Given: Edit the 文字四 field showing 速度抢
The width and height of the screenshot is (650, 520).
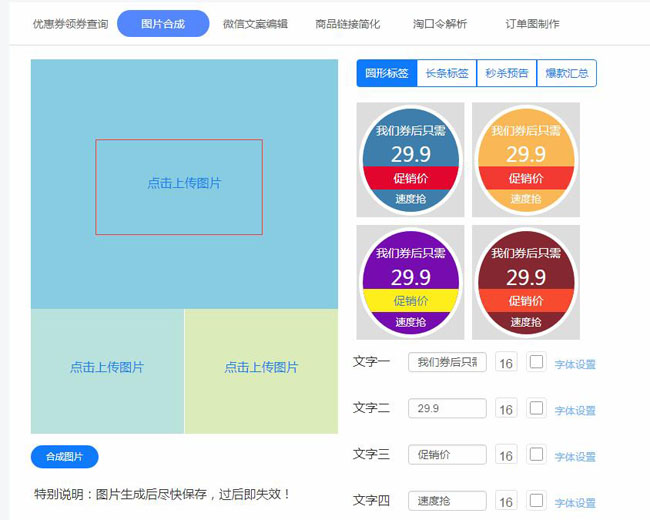Looking at the screenshot, I should pyautogui.click(x=447, y=501).
